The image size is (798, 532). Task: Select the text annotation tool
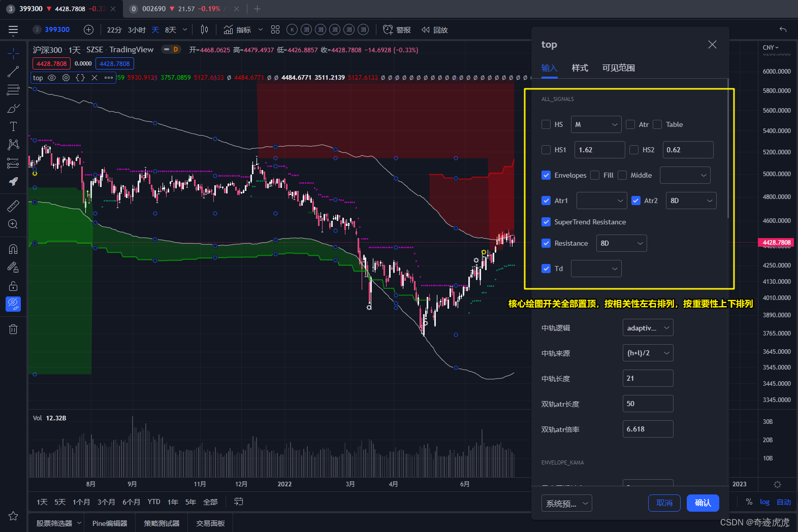pyautogui.click(x=13, y=126)
